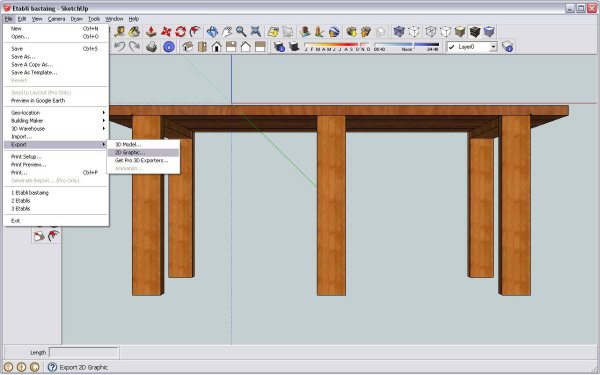The image size is (600, 375).
Task: Choose New from File menu
Action: (x=57, y=28)
